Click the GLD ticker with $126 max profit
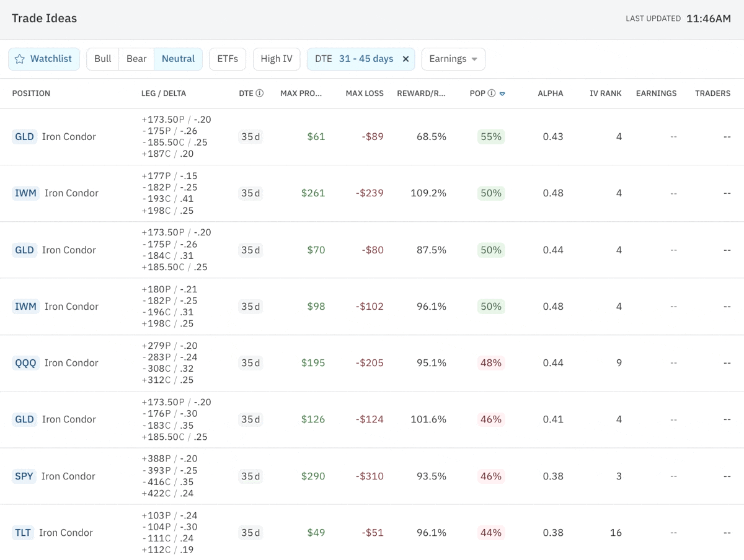744x560 pixels. click(x=24, y=419)
